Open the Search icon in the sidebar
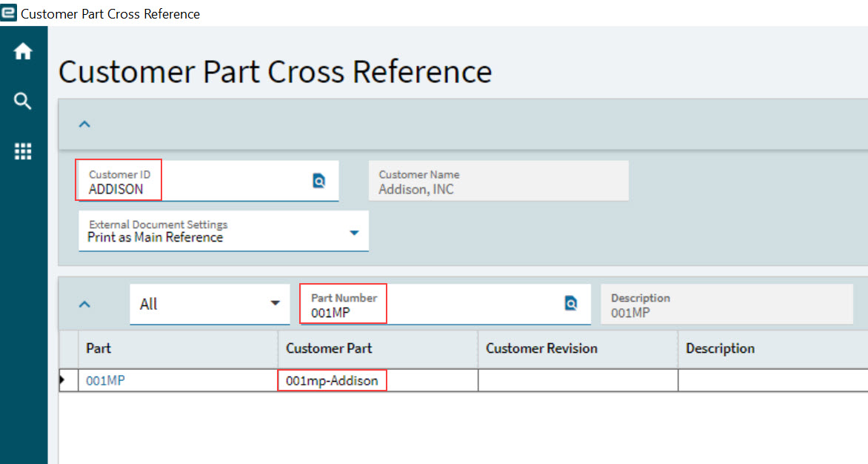 [x=23, y=101]
